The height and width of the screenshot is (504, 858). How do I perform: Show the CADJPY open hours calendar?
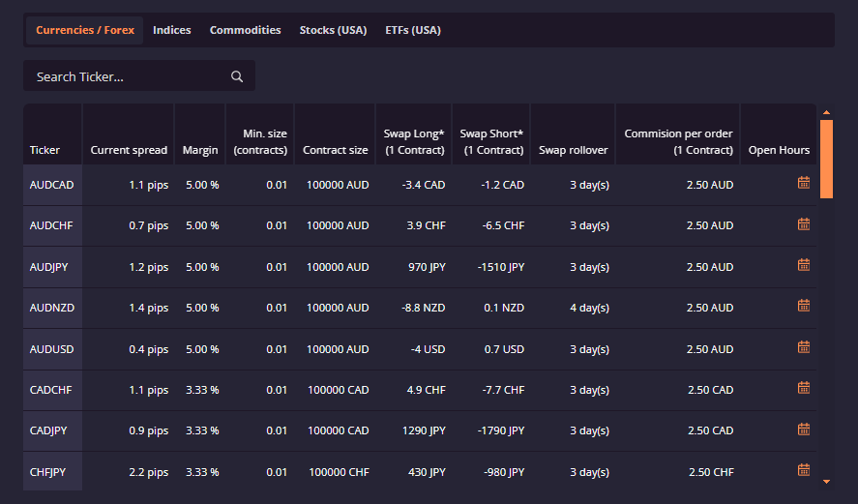point(803,429)
